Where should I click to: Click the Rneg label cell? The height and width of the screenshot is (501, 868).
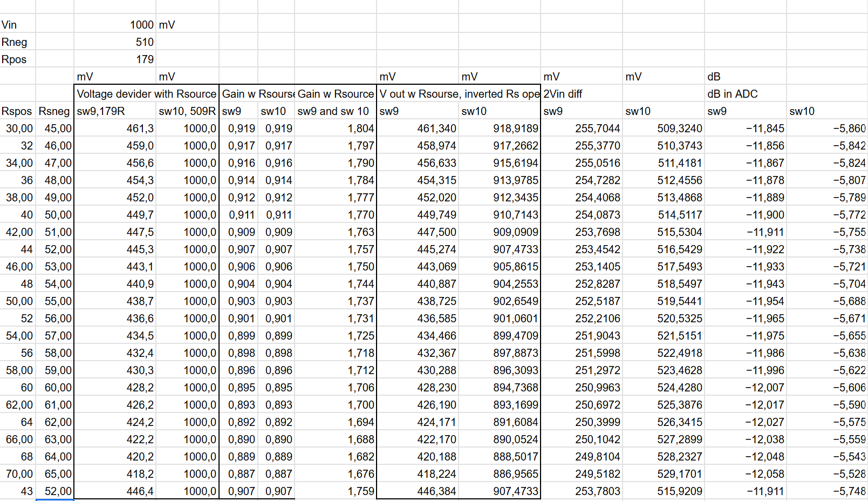point(18,42)
